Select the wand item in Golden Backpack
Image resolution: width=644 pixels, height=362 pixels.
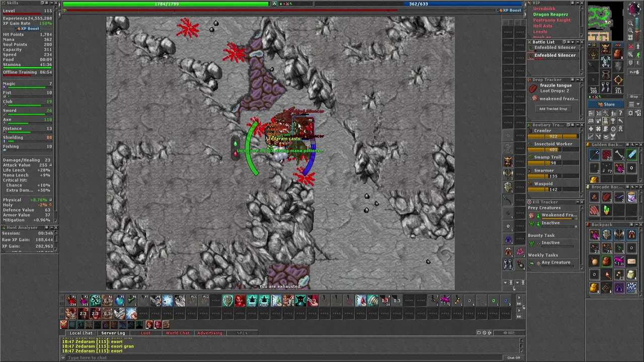tap(594, 154)
